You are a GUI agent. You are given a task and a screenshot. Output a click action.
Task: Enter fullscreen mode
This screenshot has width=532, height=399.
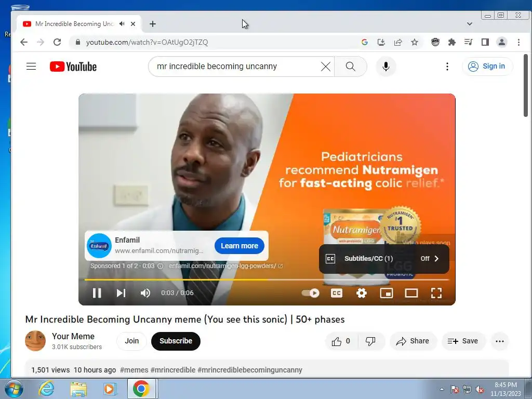436,293
